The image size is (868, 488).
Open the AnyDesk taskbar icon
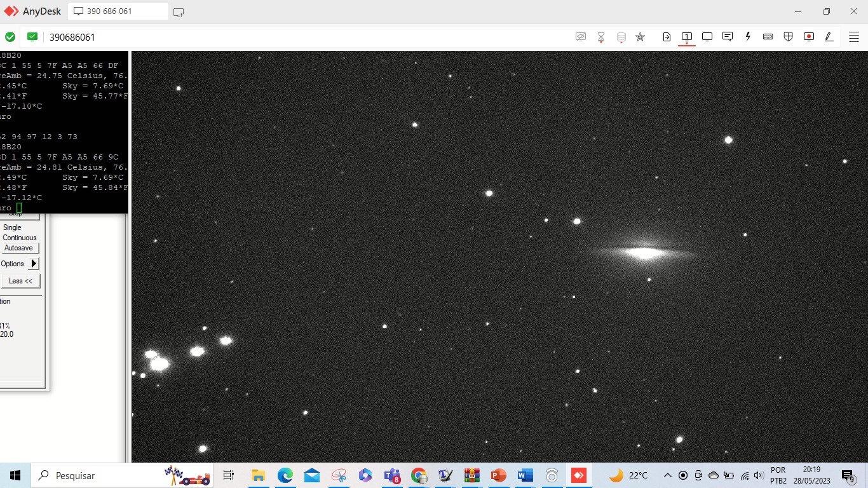tap(578, 475)
